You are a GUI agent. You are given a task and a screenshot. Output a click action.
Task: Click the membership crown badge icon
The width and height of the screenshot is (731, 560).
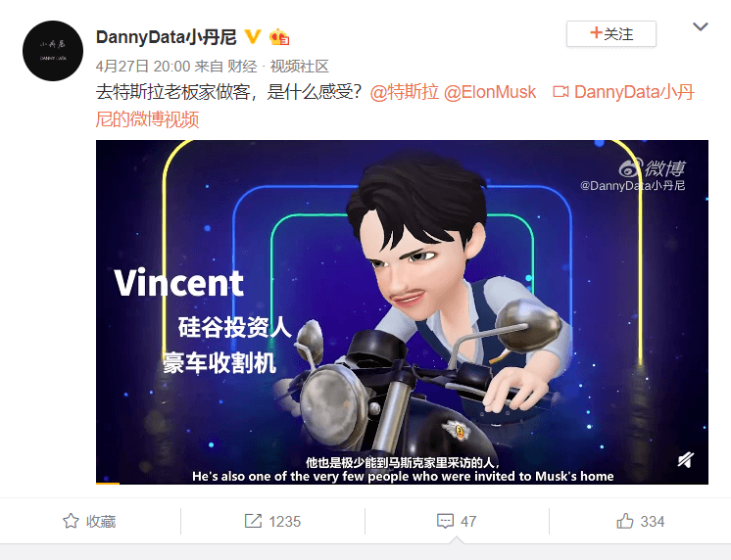(279, 37)
